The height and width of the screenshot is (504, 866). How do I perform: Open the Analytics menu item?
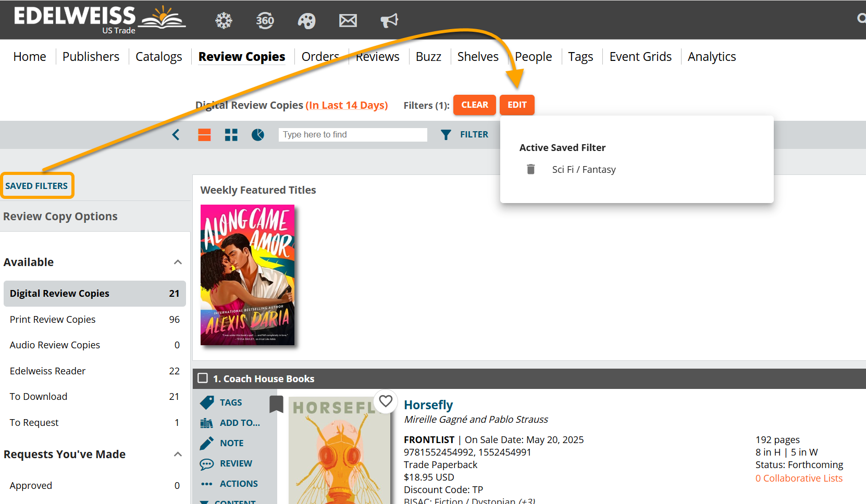click(x=711, y=57)
